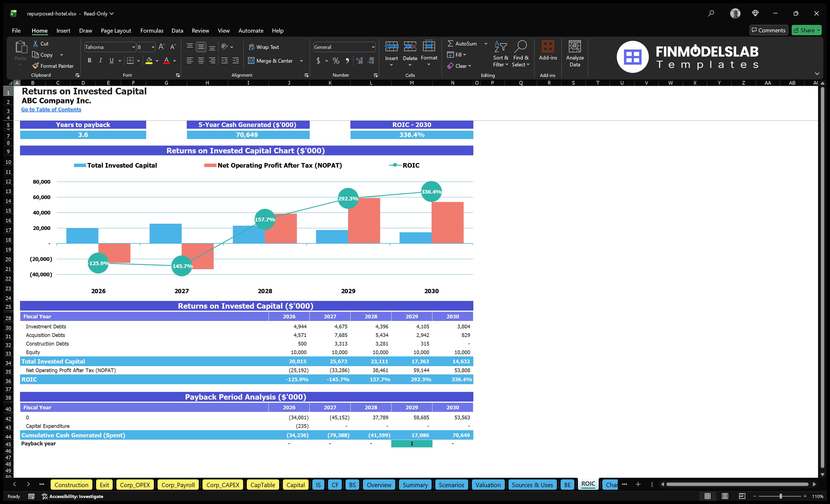830x504 pixels.
Task: Switch to the Formulas ribbon tab
Action: pyautogui.click(x=152, y=30)
